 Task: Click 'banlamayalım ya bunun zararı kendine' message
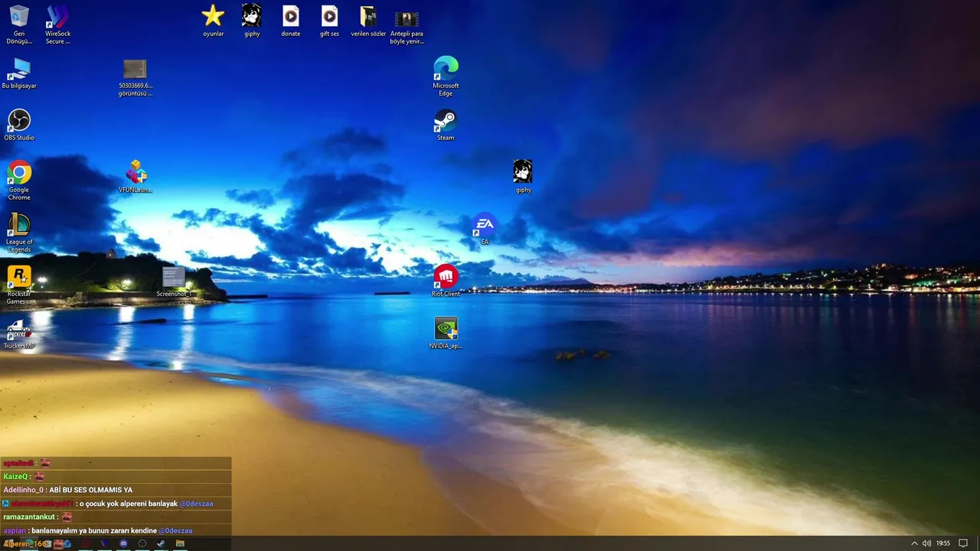pos(94,531)
